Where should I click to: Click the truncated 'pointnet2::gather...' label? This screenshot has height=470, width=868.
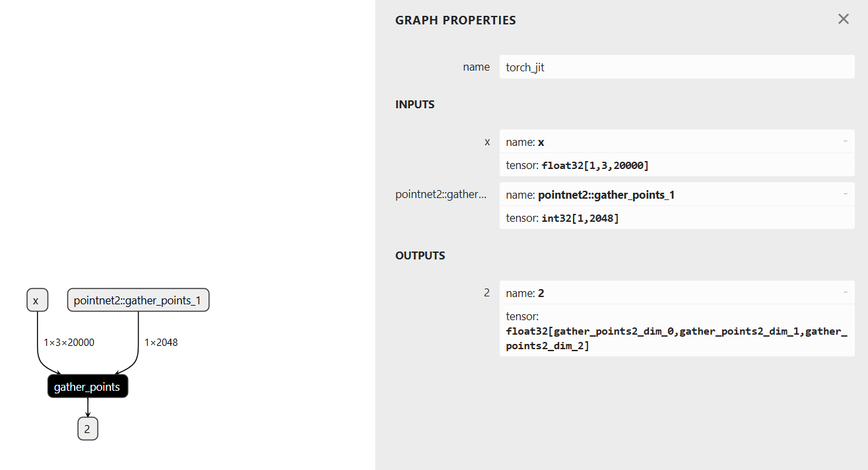(442, 194)
